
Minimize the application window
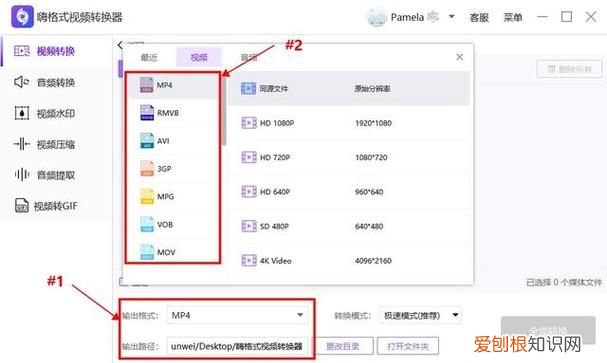[542, 17]
